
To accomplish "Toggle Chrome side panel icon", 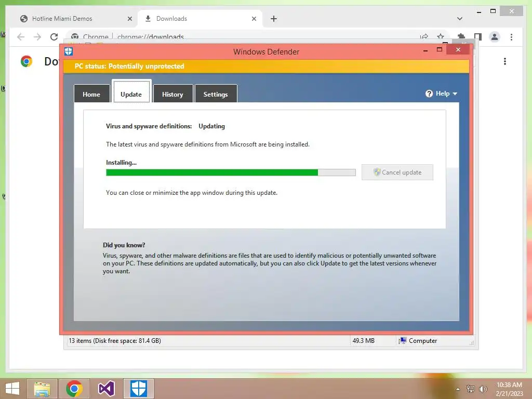I will 478,37.
